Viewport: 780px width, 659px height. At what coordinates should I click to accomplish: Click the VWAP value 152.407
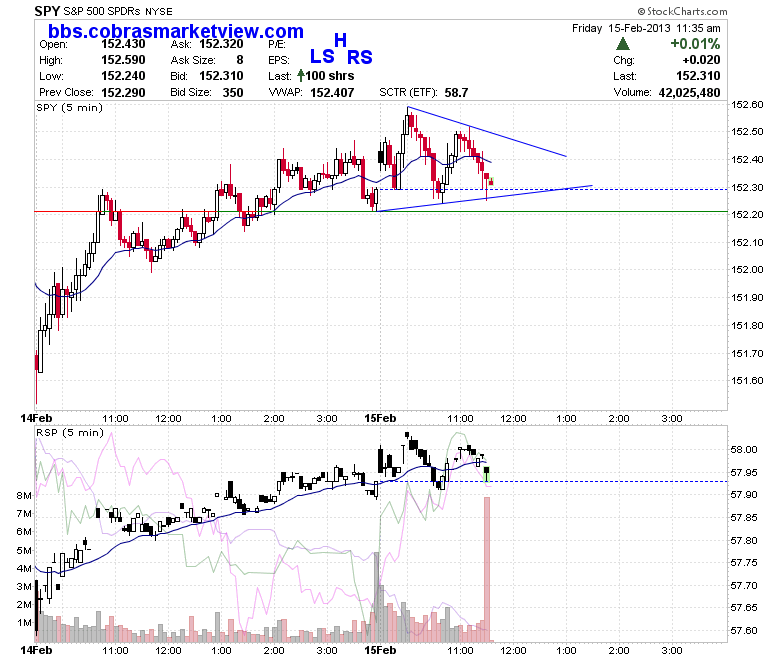click(332, 93)
